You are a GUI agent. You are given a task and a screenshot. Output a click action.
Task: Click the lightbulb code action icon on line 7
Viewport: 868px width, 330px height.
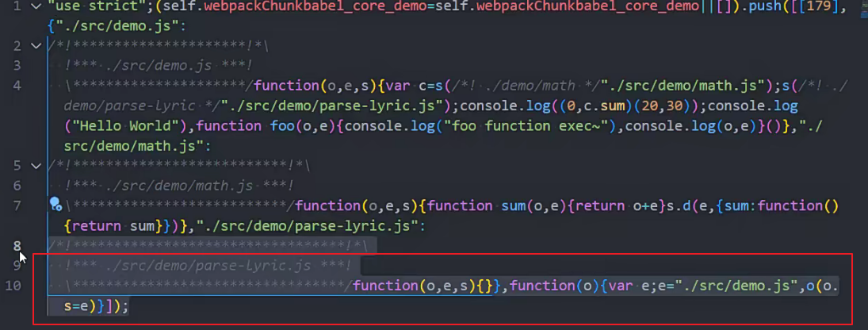[x=55, y=205]
